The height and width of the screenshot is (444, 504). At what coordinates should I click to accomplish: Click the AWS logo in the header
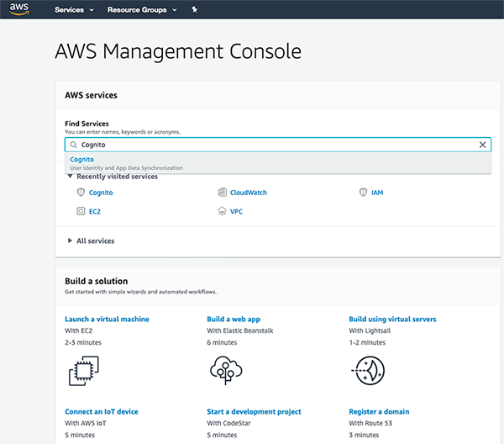coord(19,9)
